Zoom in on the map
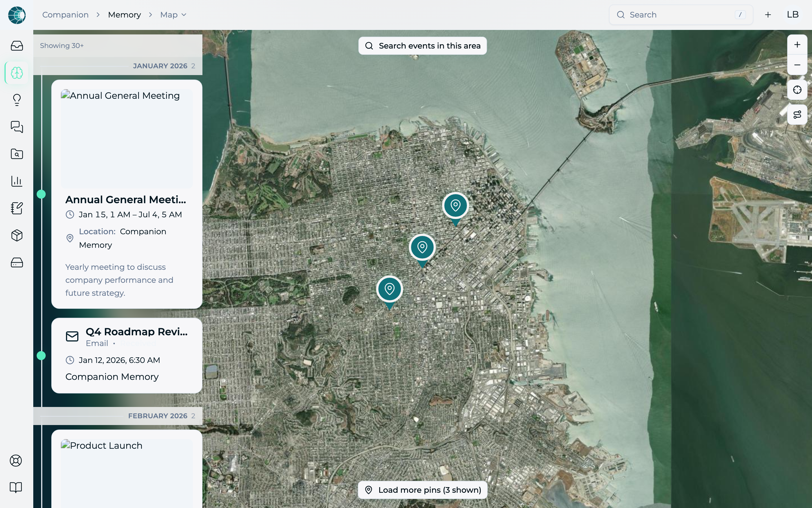The height and width of the screenshot is (508, 812). 797,45
